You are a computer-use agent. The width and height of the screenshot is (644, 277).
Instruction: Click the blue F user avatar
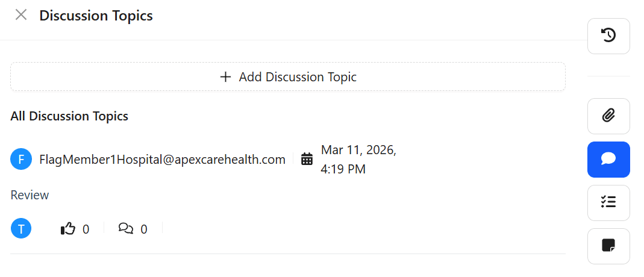tap(21, 160)
